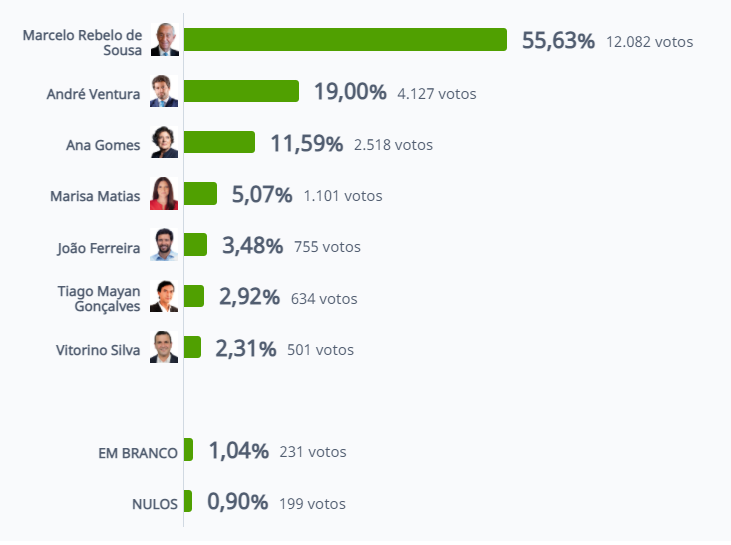This screenshot has width=731, height=545.
Task: Click the 3,48% percentage for João Ferreira
Action: 253,246
